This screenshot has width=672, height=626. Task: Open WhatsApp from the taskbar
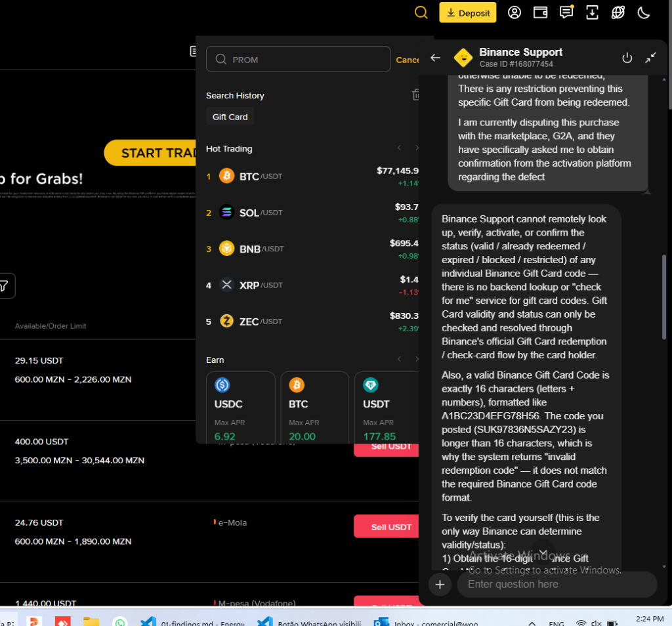coord(119,623)
